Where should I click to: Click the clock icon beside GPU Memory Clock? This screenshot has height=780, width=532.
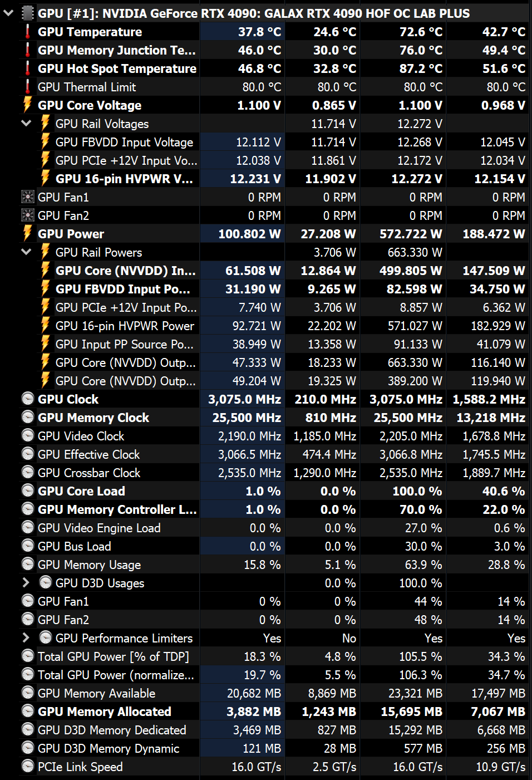(x=28, y=417)
